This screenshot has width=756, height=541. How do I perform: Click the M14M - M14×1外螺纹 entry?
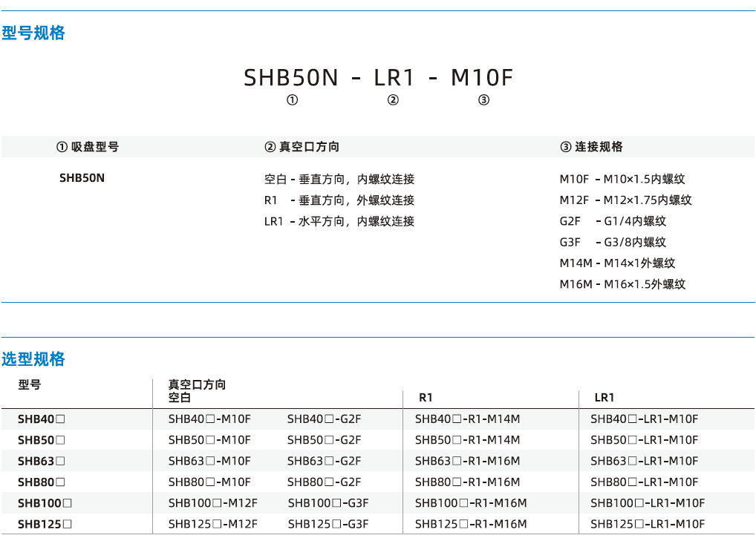tap(618, 263)
